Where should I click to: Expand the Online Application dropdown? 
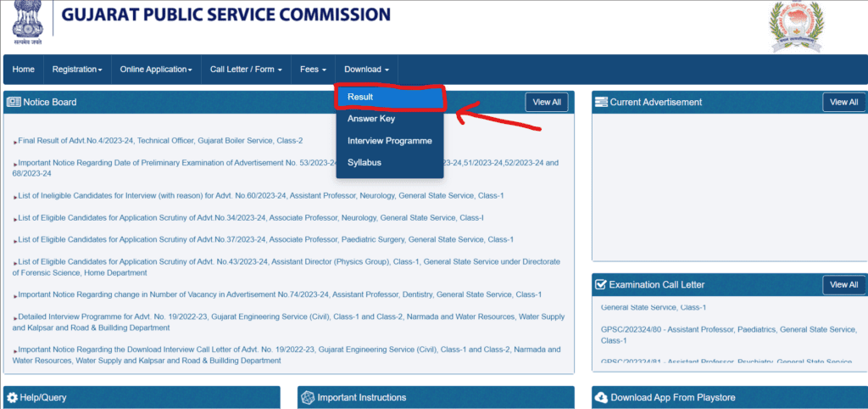click(156, 70)
